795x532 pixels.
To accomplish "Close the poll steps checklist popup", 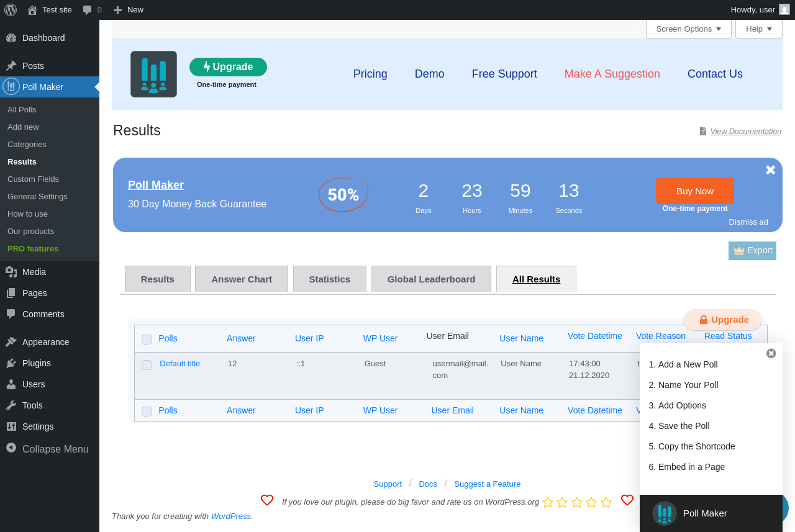I will 771,353.
